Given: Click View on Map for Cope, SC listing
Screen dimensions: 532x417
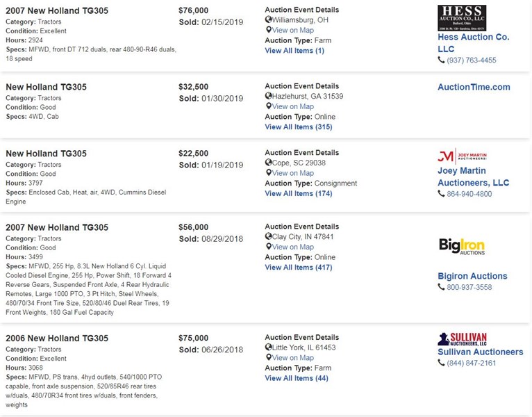Looking at the screenshot, I should pyautogui.click(x=292, y=173).
